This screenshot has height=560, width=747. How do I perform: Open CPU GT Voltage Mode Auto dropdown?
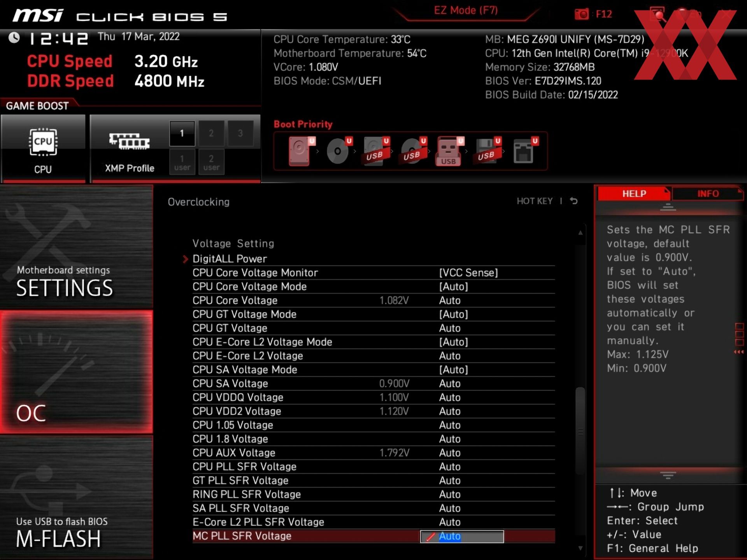(x=454, y=314)
